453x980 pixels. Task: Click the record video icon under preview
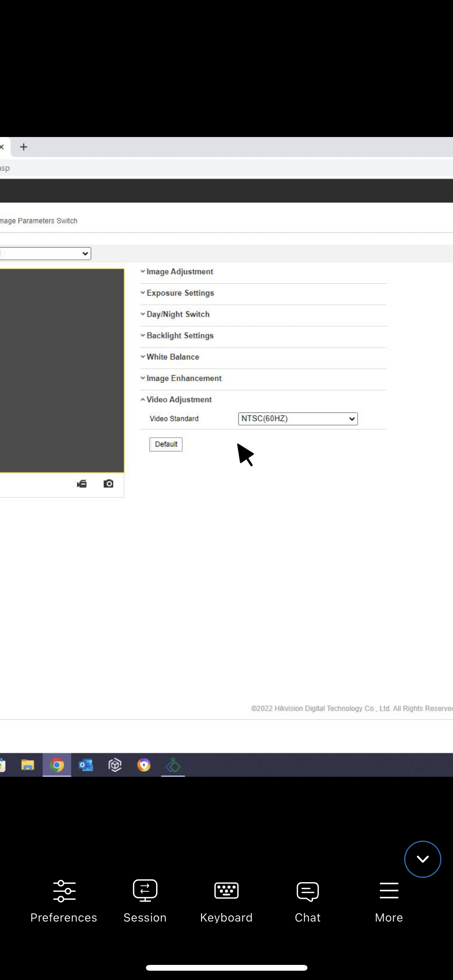click(x=82, y=484)
